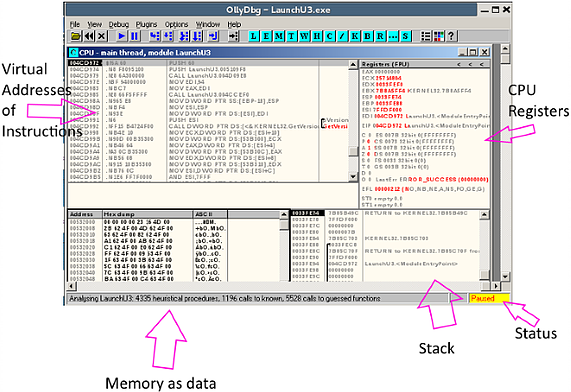Click the first arrow button in Registers header
Viewport: 571px width, 392px height.
pos(459,64)
